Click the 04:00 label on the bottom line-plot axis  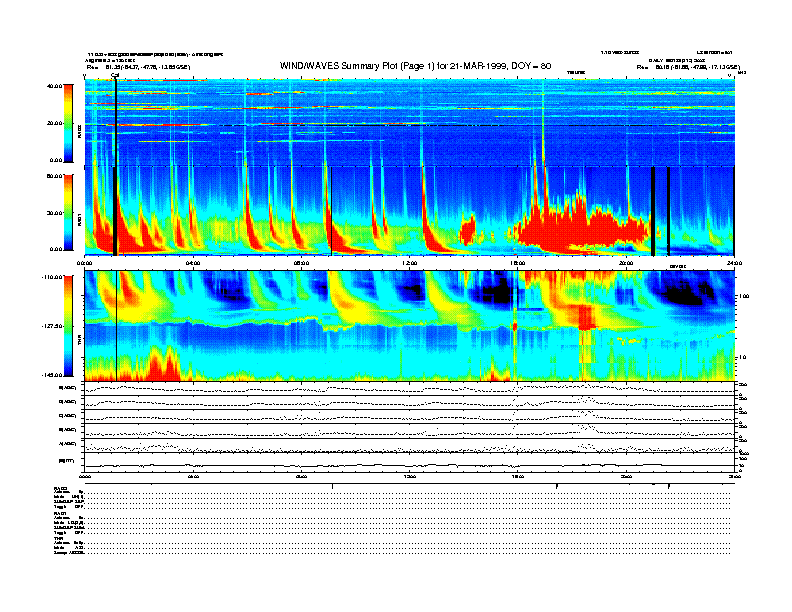pos(193,476)
